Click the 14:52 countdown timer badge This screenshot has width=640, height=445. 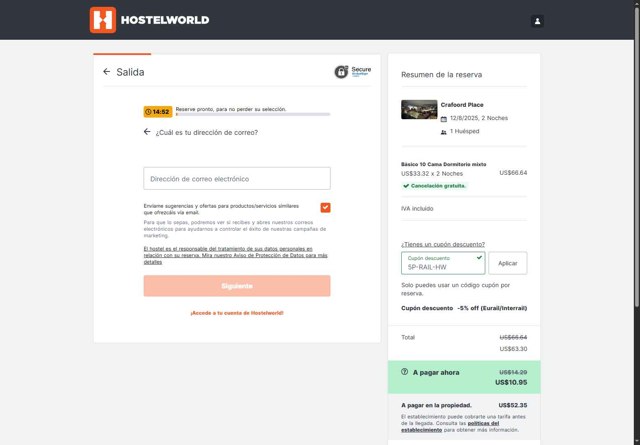pyautogui.click(x=158, y=111)
